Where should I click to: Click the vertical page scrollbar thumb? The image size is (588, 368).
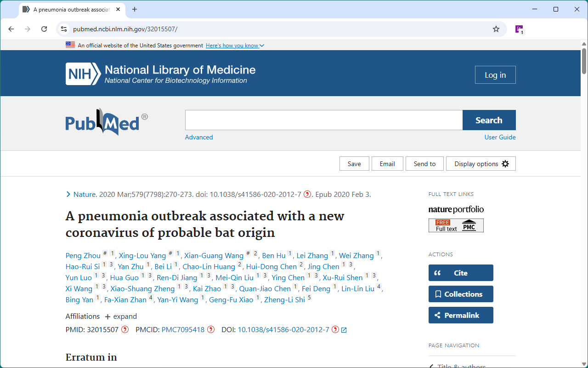click(x=584, y=60)
